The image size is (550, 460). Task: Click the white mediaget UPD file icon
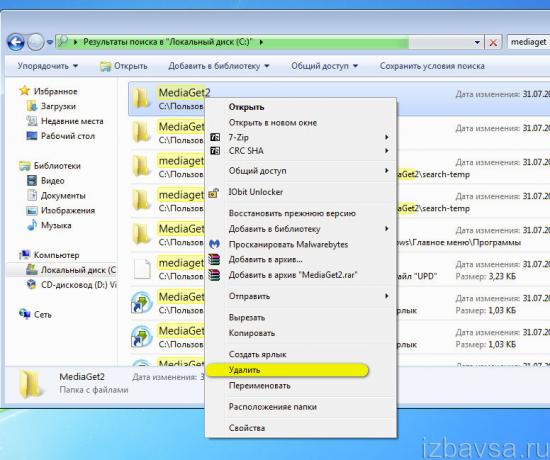tap(142, 268)
